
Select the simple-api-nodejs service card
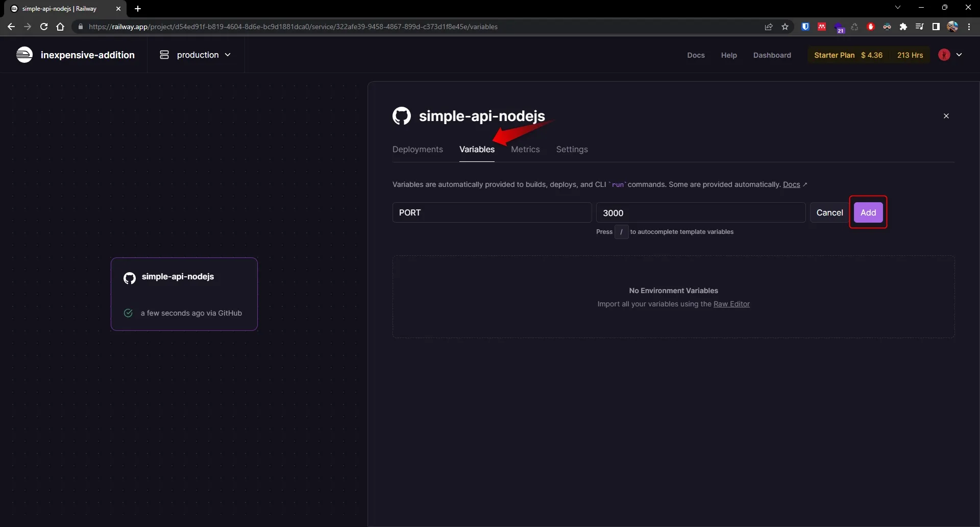pos(184,294)
